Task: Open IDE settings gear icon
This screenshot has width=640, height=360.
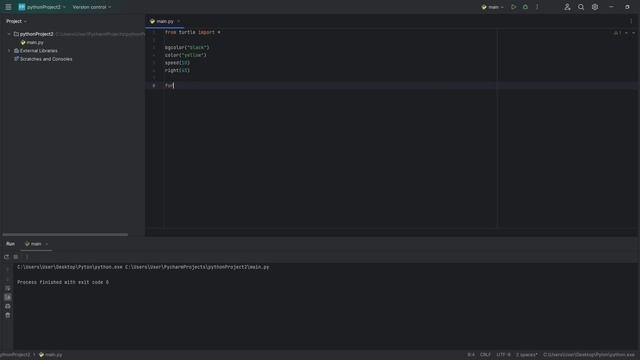Action: pos(595,7)
